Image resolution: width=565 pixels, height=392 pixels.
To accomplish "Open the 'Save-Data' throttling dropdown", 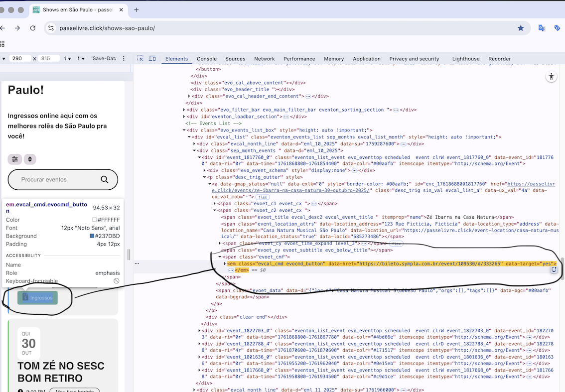I will [104, 59].
